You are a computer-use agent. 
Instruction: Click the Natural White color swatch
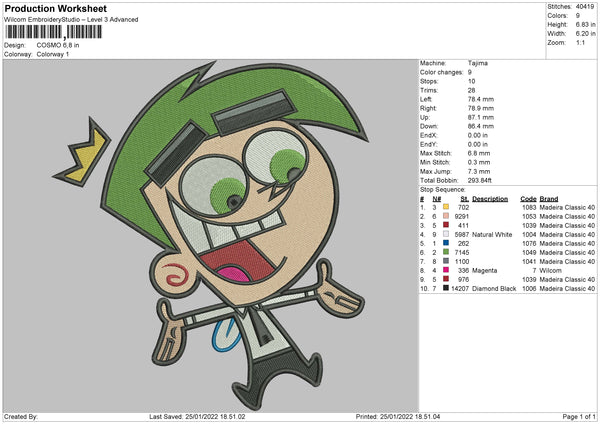point(446,234)
